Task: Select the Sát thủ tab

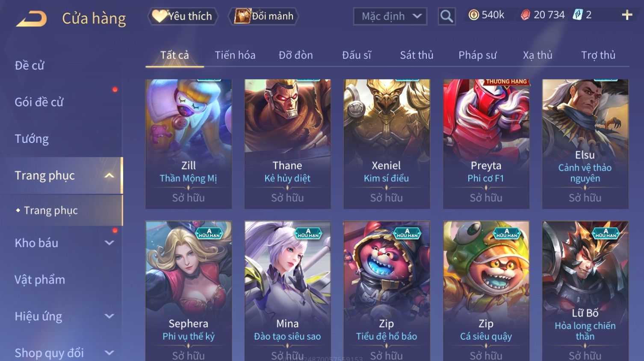Action: coord(417,55)
